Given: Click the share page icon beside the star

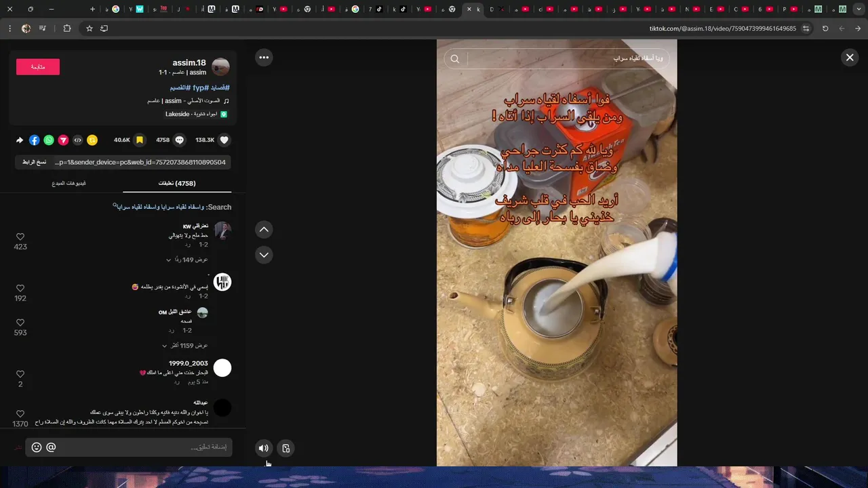Looking at the screenshot, I should coord(104,28).
